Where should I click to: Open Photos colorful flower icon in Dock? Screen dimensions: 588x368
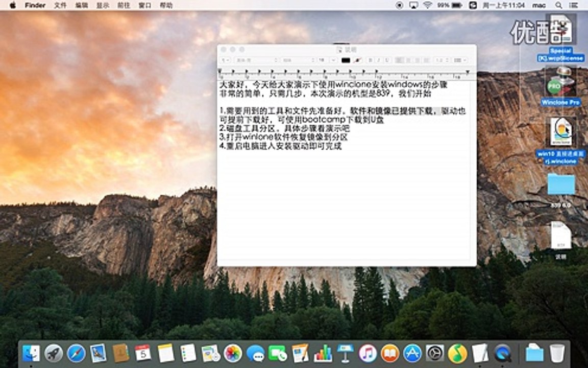point(233,353)
